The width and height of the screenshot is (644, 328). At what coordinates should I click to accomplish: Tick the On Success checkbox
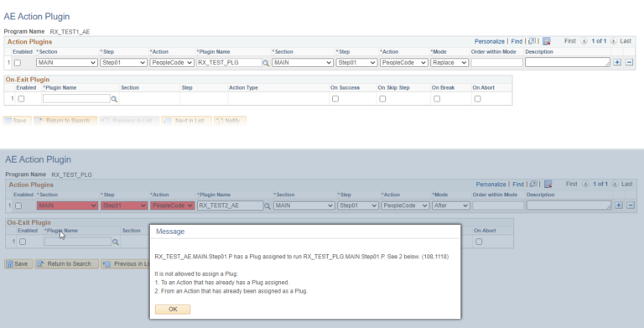[335, 99]
